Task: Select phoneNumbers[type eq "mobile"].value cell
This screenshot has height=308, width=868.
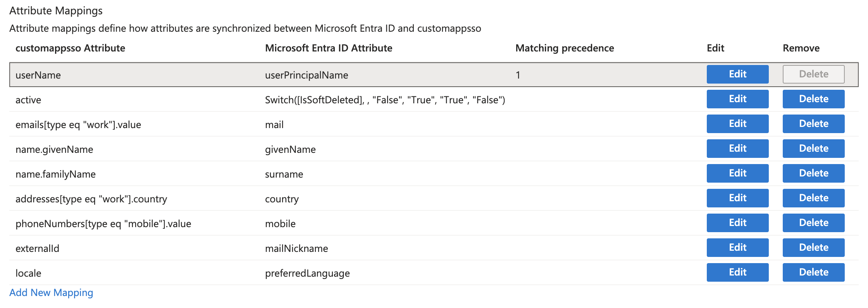Action: (103, 224)
